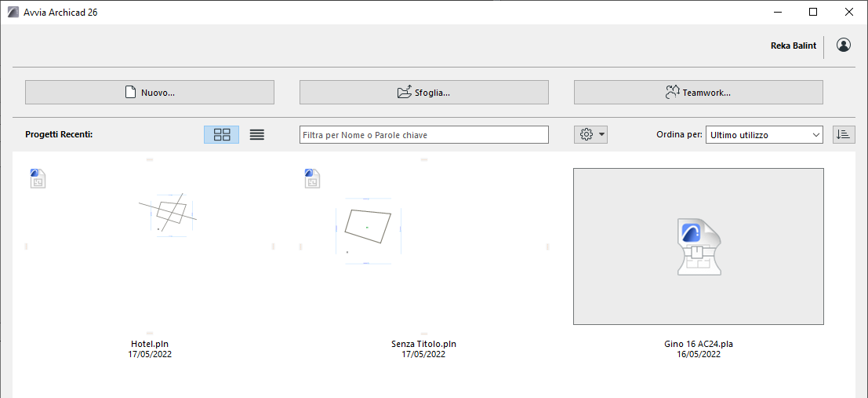Click the Ordina per label
The height and width of the screenshot is (398, 868).
(680, 135)
